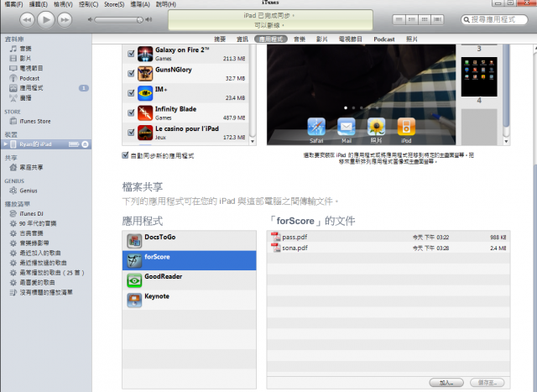Click the Previous track button

pyautogui.click(x=27, y=19)
